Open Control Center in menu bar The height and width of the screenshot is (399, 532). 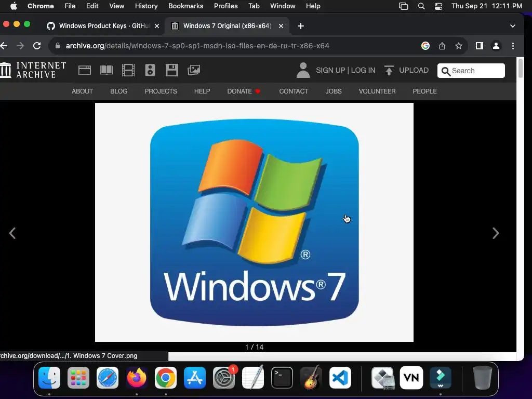coord(438,6)
